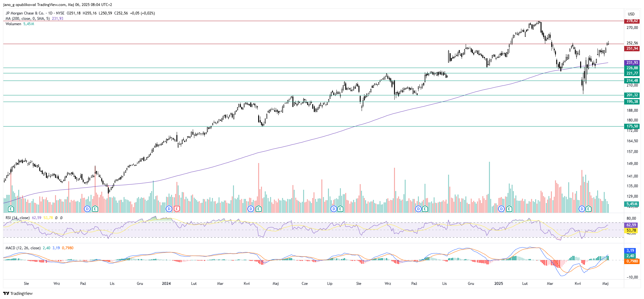The image size is (644, 299).
Task: Click the dividend D marker in October 2023
Action: [87, 209]
